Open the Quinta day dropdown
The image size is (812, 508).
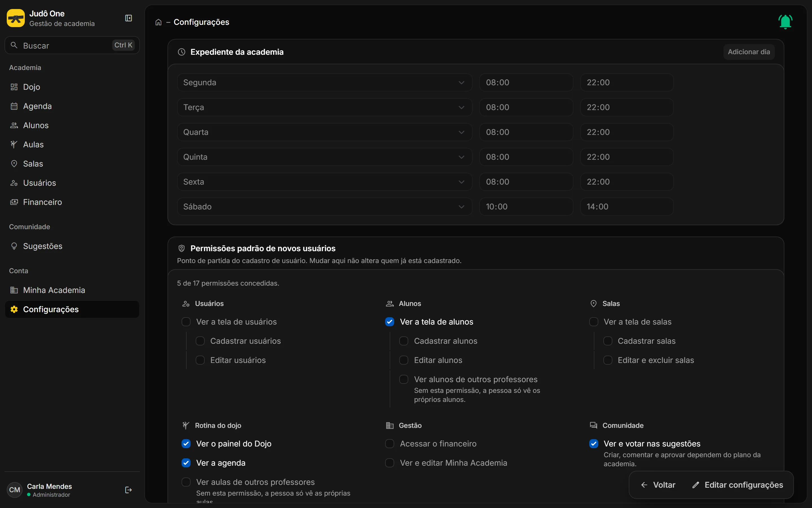point(325,157)
